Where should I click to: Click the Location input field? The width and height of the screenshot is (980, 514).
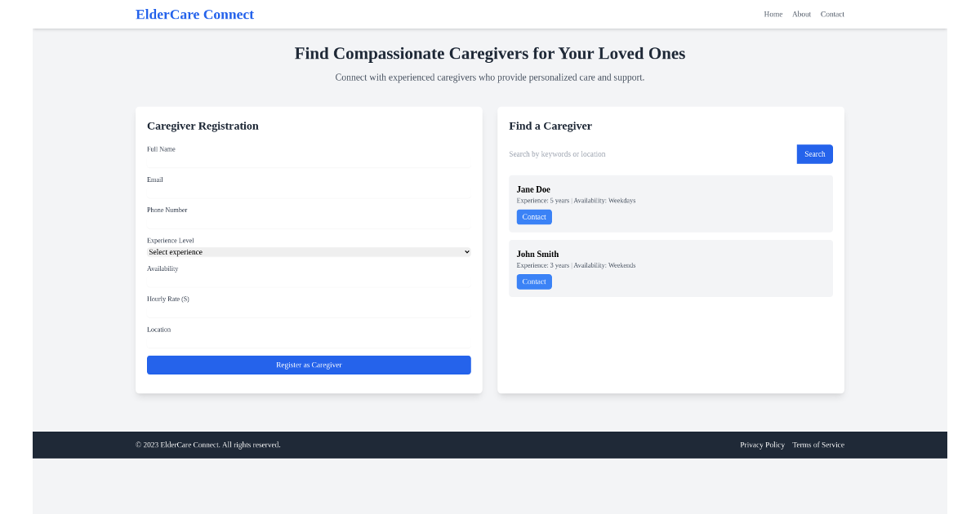309,340
